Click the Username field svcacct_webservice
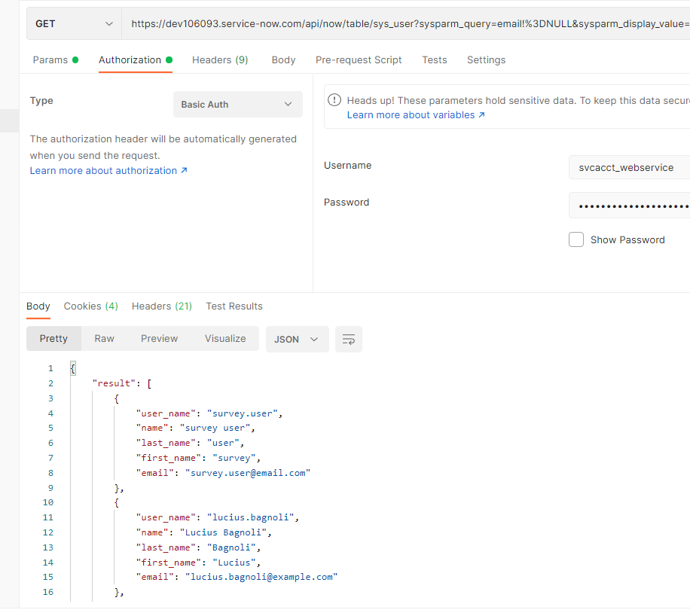This screenshot has width=690, height=616. [x=629, y=168]
